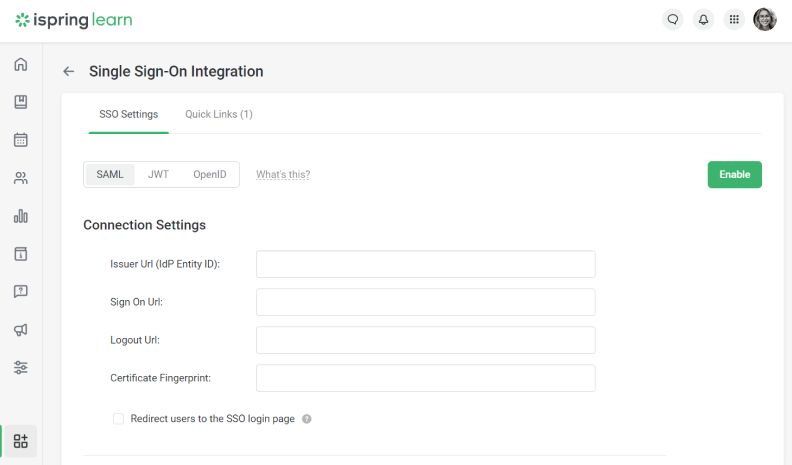The image size is (792, 465).
Task: Click the green Enable button
Action: click(x=734, y=175)
